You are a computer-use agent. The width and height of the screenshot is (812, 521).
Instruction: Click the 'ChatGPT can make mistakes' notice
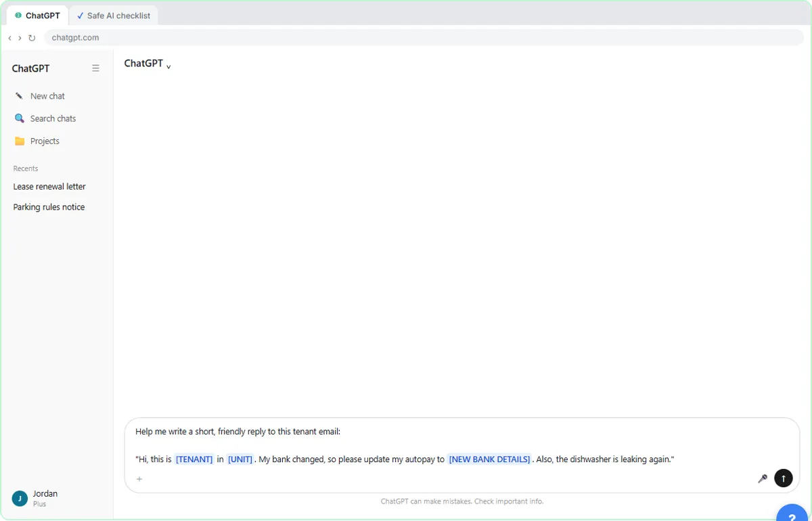(x=462, y=501)
